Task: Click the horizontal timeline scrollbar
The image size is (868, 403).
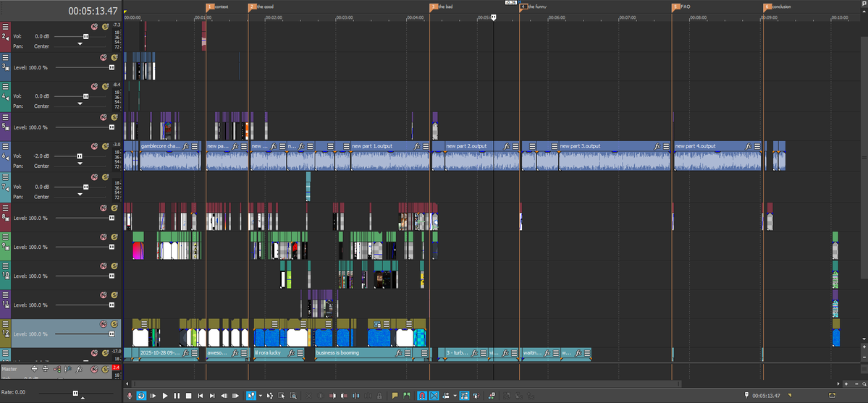Action: pos(406,383)
